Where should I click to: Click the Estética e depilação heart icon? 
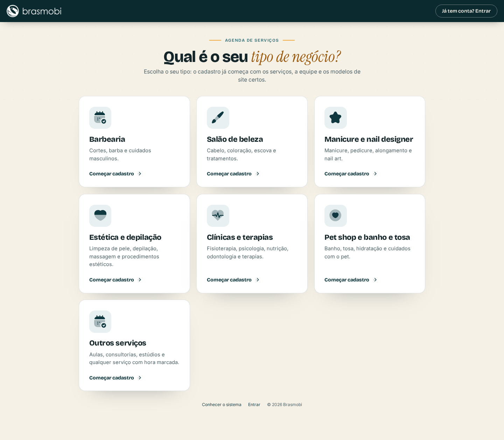point(100,216)
